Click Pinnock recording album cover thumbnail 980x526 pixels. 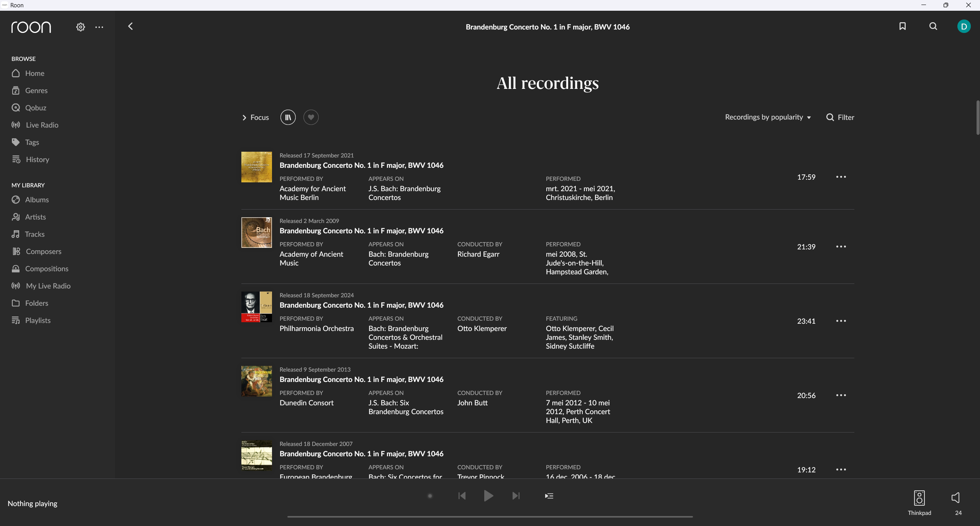(257, 456)
